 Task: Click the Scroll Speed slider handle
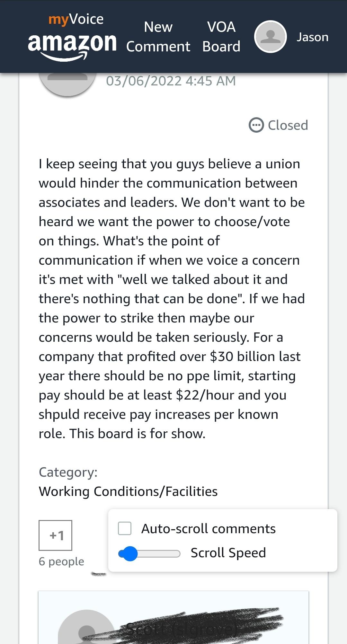(x=130, y=553)
